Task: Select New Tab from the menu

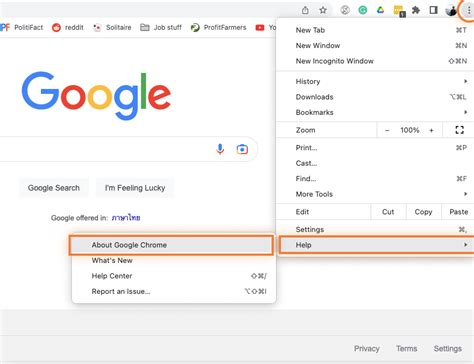Action: 375,30
